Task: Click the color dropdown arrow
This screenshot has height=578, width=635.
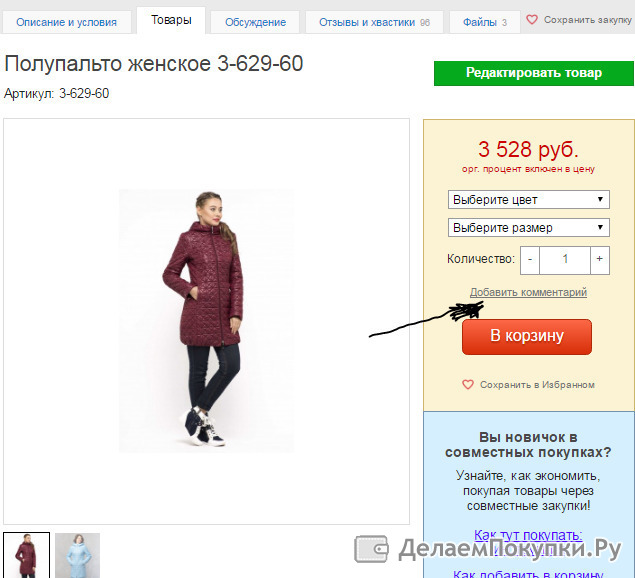Action: (600, 199)
